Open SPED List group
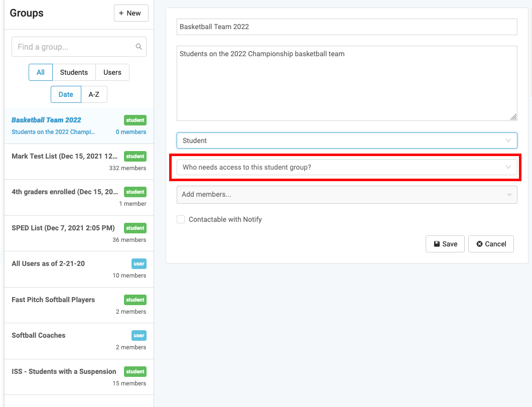Image resolution: width=532 pixels, height=407 pixels. (x=79, y=234)
